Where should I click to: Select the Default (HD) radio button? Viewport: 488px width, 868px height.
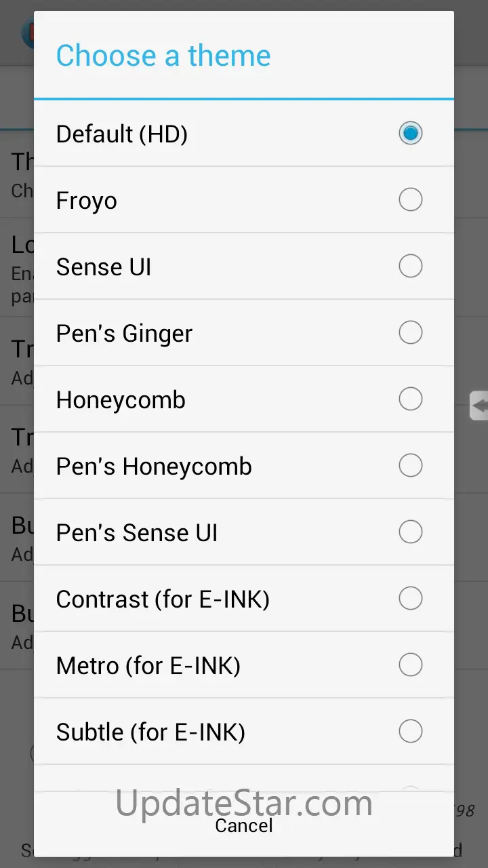(x=410, y=133)
